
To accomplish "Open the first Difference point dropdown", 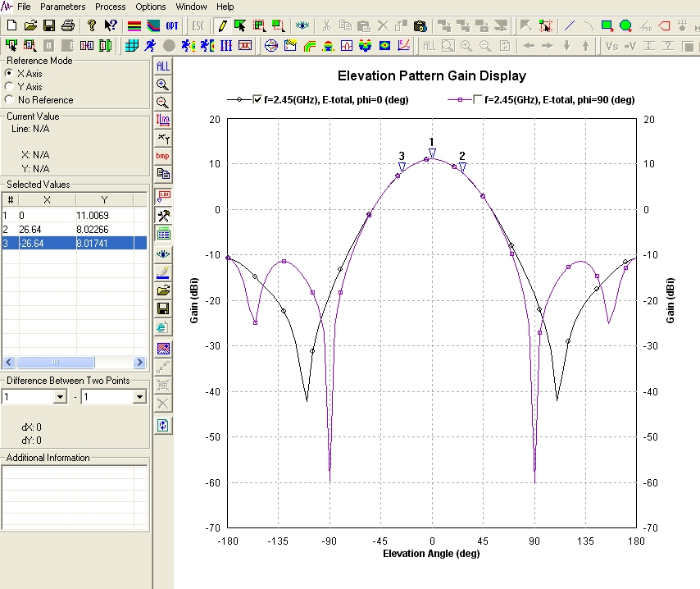I will click(59, 397).
